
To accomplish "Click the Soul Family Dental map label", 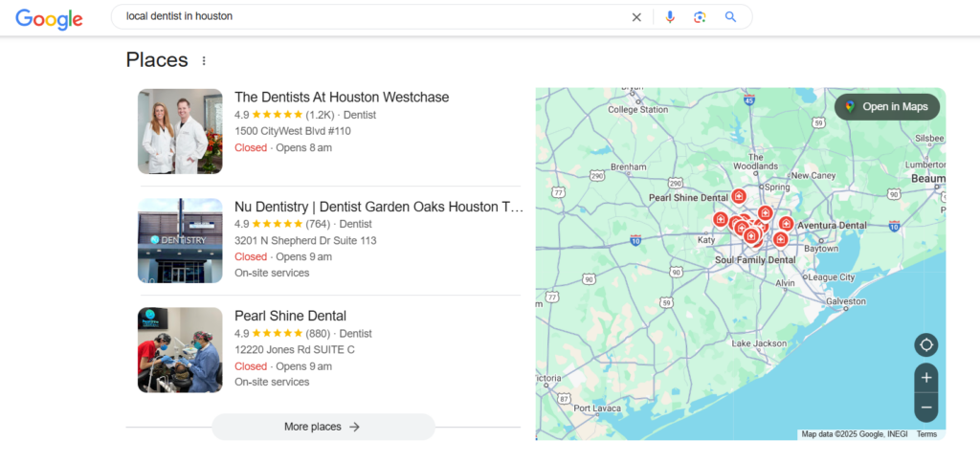I will point(756,260).
